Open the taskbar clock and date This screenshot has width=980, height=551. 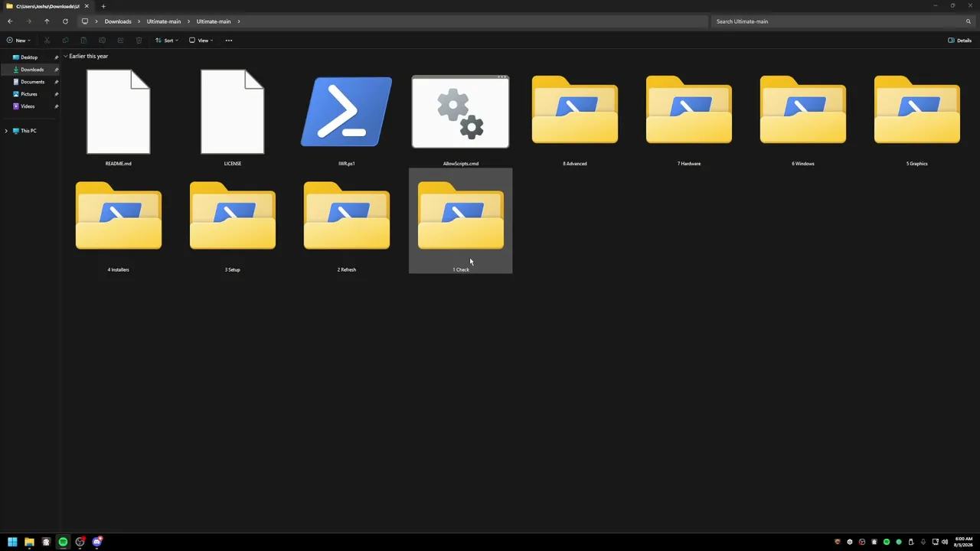click(963, 542)
